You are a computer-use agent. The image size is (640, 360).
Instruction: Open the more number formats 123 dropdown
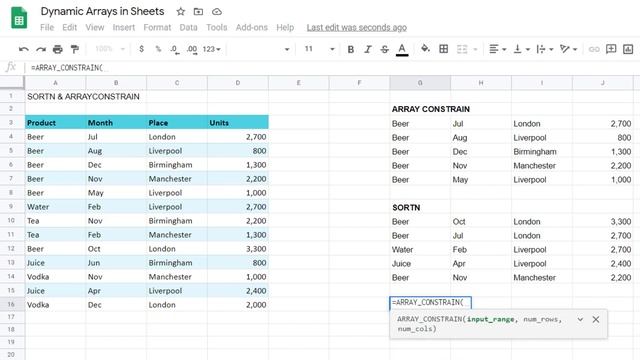211,49
